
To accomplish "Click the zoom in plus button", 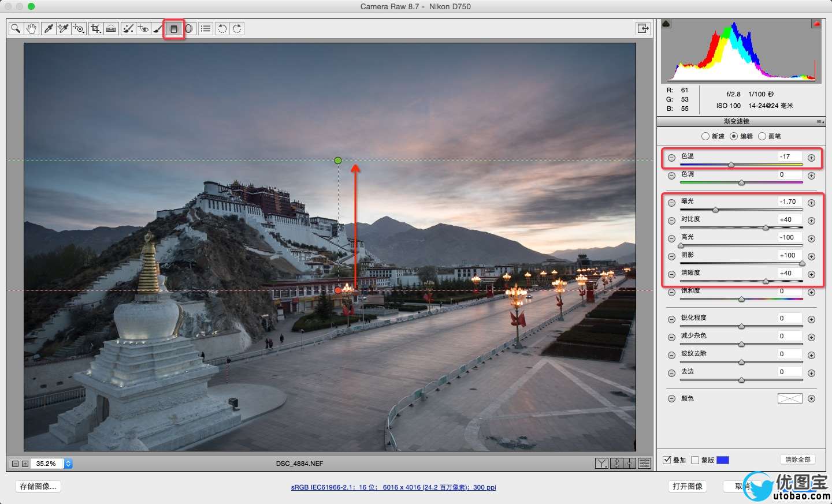I will [x=25, y=464].
